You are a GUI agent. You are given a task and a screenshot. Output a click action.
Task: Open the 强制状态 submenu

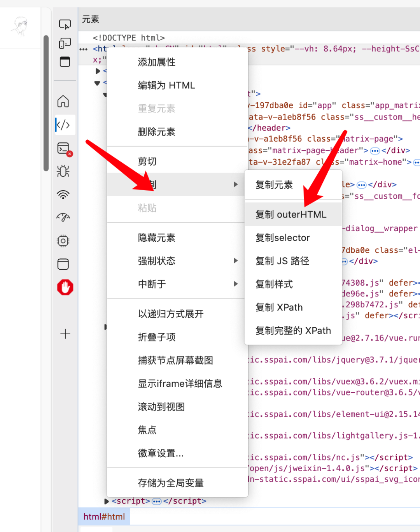tap(177, 261)
